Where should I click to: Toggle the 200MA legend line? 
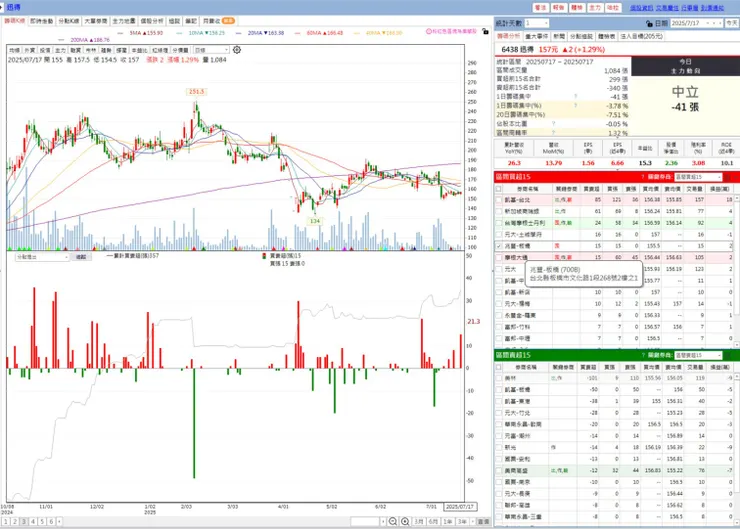pyautogui.click(x=84, y=40)
